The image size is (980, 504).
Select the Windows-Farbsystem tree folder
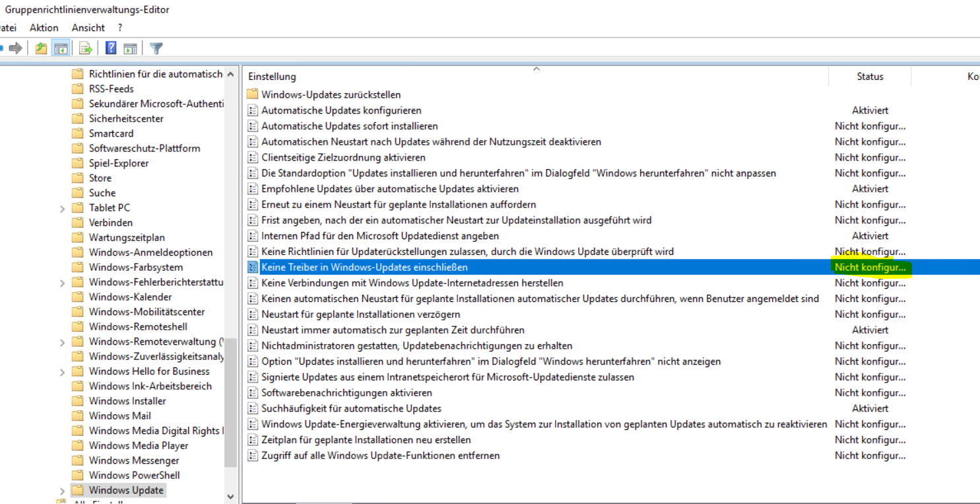click(136, 267)
